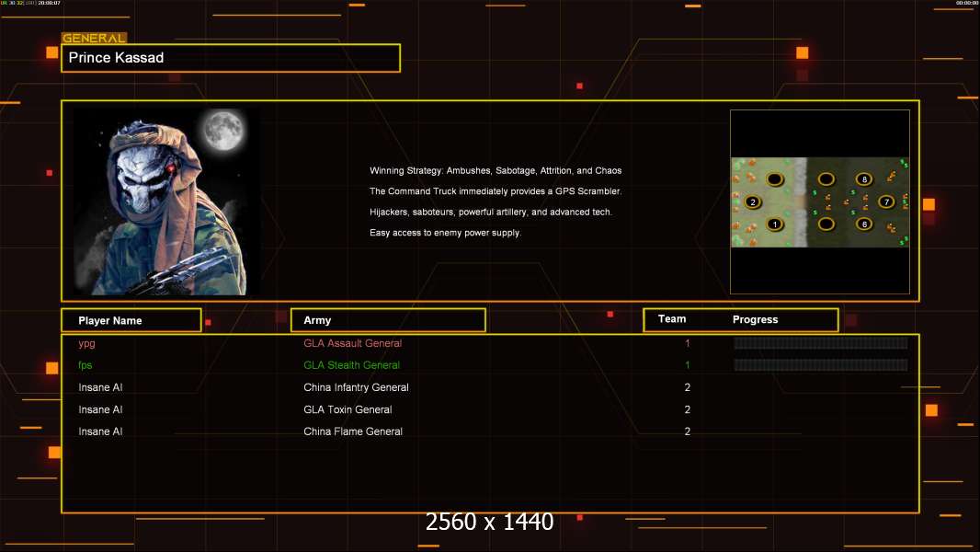The width and height of the screenshot is (980, 552).
Task: Click the China Infantry General army entry
Action: [357, 387]
